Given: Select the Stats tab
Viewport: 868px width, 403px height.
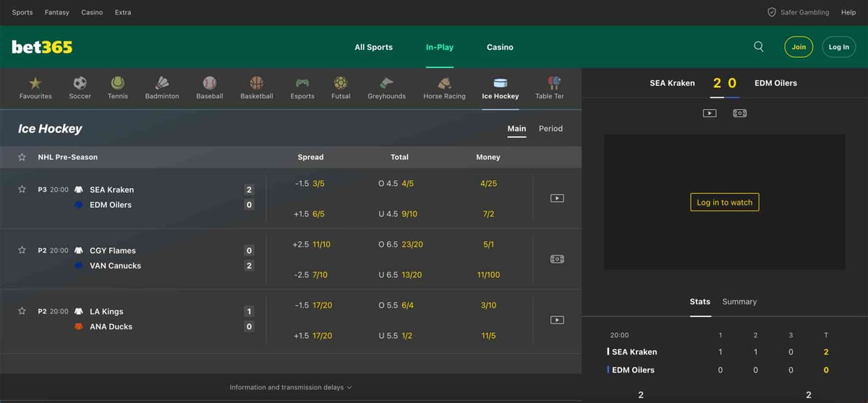Looking at the screenshot, I should 700,302.
